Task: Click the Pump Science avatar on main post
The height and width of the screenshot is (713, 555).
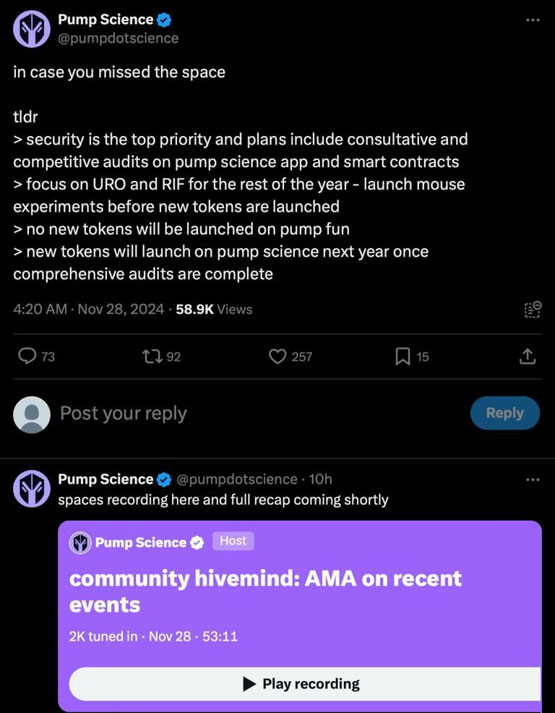Action: click(31, 30)
